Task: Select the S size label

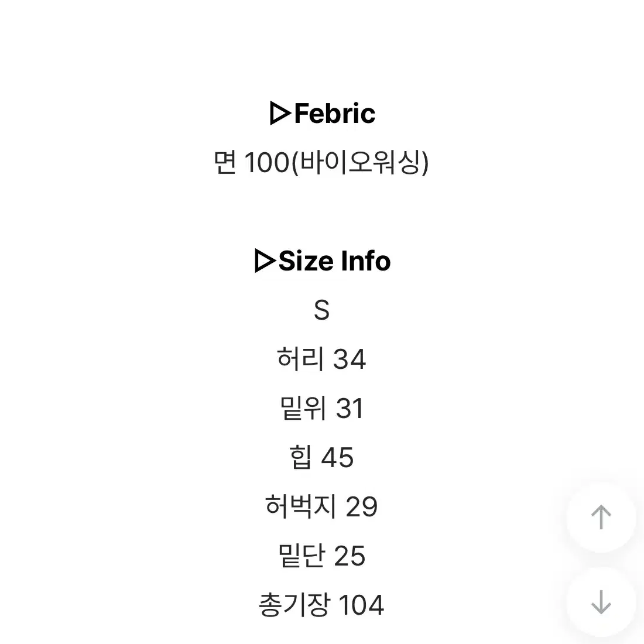Action: click(x=321, y=310)
